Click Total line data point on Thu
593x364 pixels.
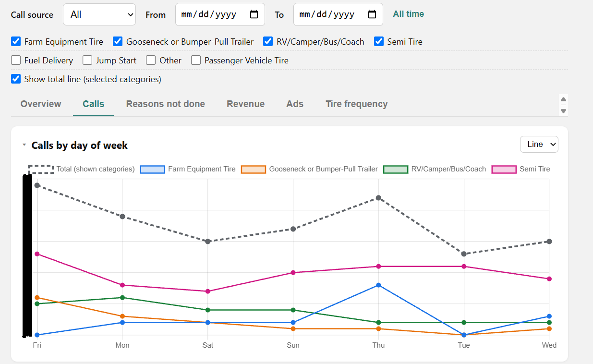[378, 198]
